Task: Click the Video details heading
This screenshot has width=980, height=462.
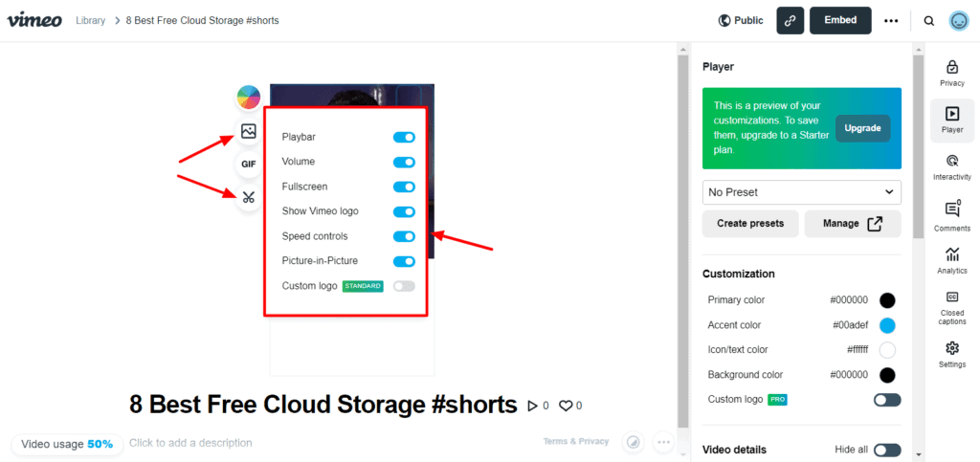Action: [x=734, y=450]
